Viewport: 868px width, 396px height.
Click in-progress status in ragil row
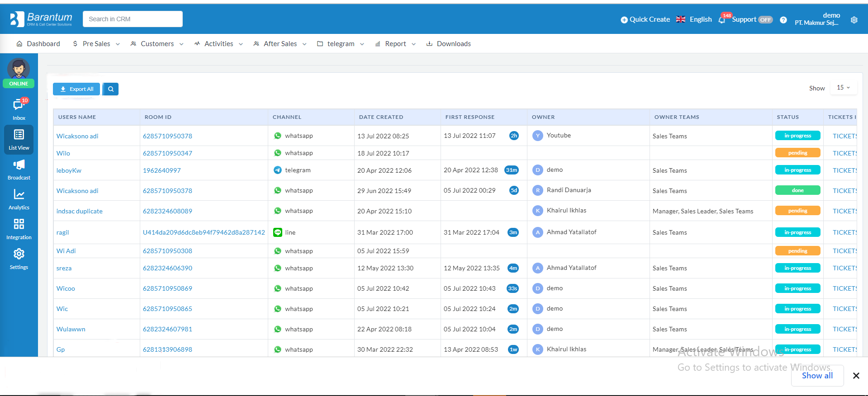coord(797,232)
